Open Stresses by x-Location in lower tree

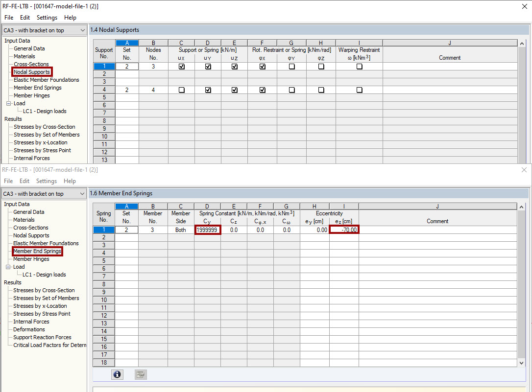[x=40, y=306]
